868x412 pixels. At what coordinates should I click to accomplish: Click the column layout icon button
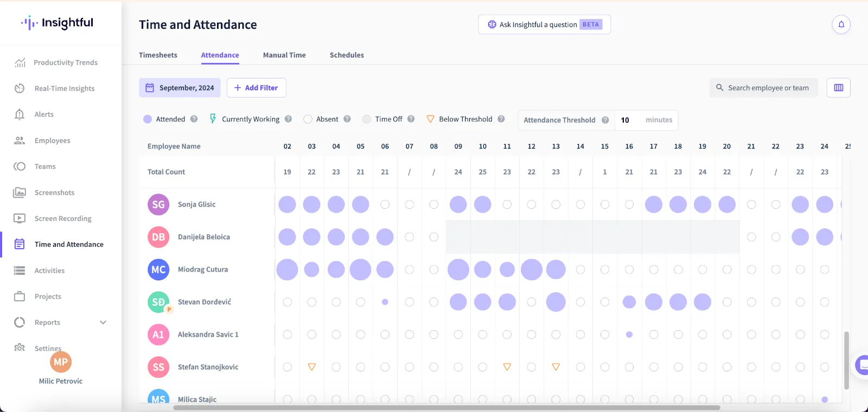coord(838,88)
